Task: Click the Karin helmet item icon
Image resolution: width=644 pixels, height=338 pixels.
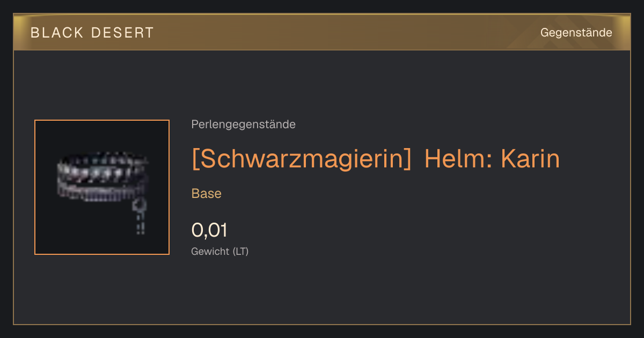Action: click(x=102, y=187)
